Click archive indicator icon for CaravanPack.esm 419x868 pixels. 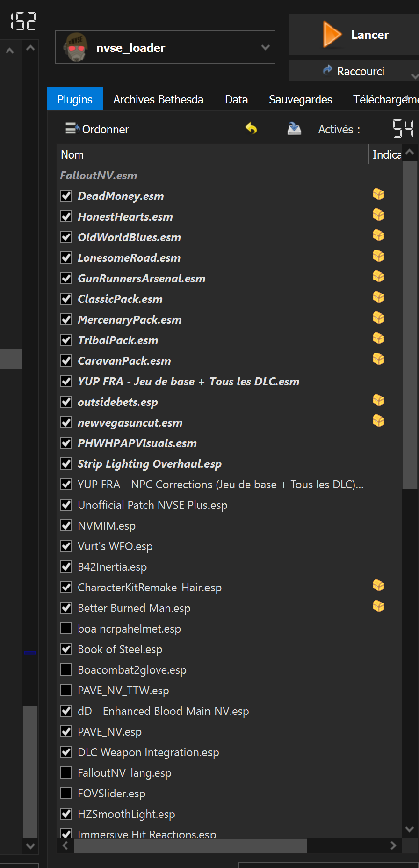(378, 359)
